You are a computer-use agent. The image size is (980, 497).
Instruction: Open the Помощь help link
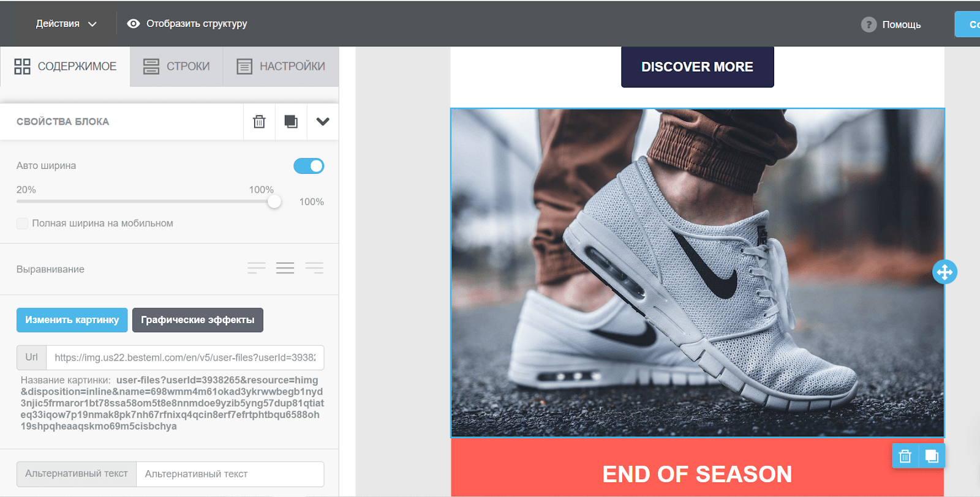(901, 24)
